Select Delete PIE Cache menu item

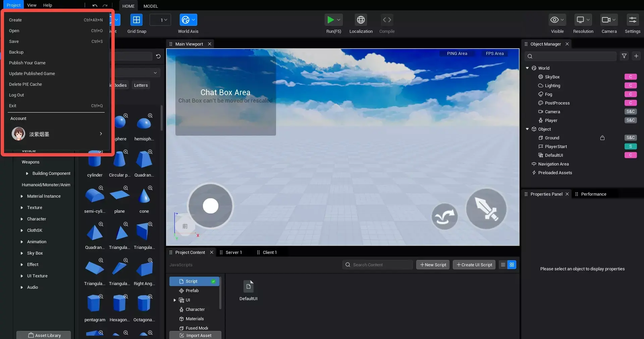click(56, 84)
